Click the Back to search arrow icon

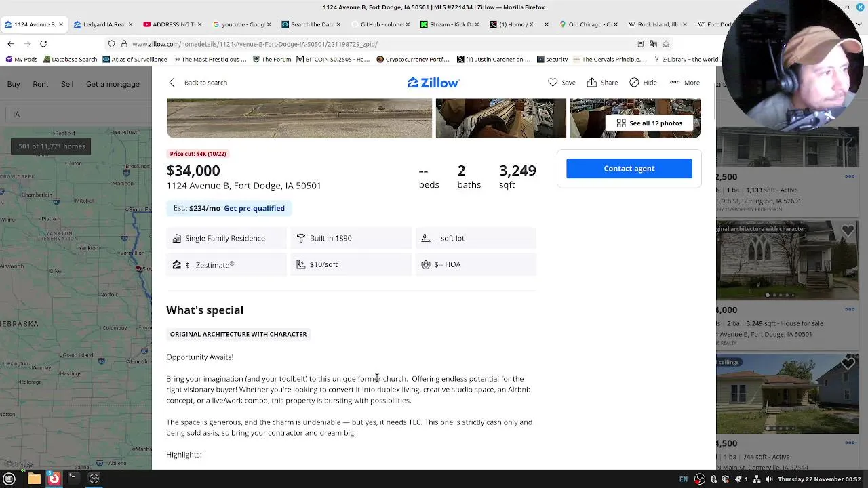[x=172, y=83]
